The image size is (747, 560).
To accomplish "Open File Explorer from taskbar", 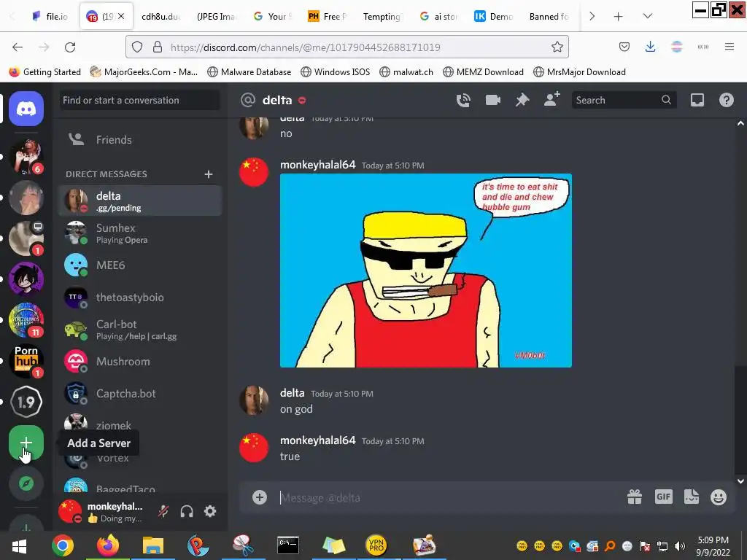I will tap(153, 545).
